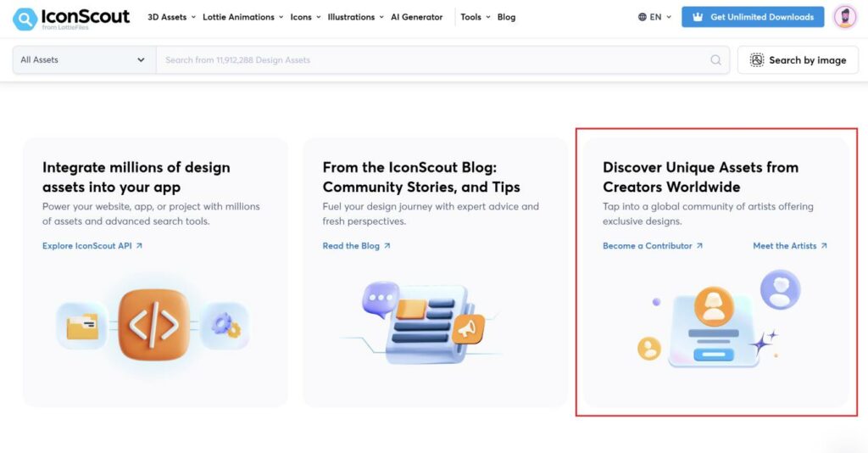Click the folder icon in the API illustration

(82, 327)
